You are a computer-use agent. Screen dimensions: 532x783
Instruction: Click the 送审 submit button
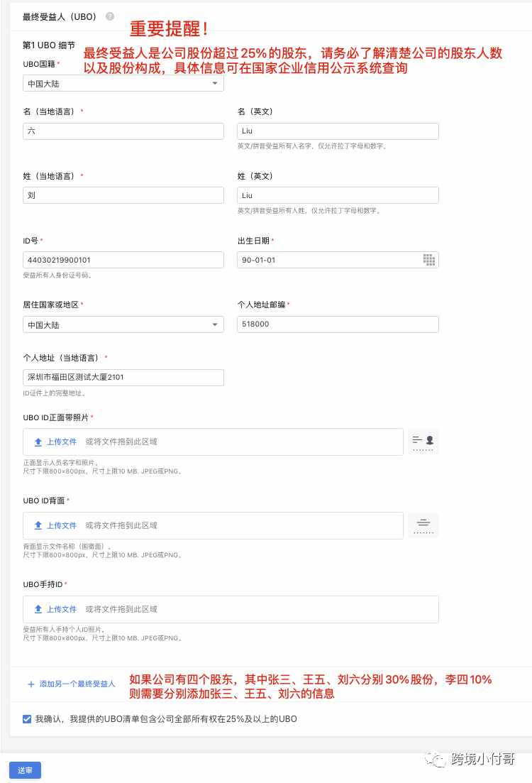pos(25,770)
